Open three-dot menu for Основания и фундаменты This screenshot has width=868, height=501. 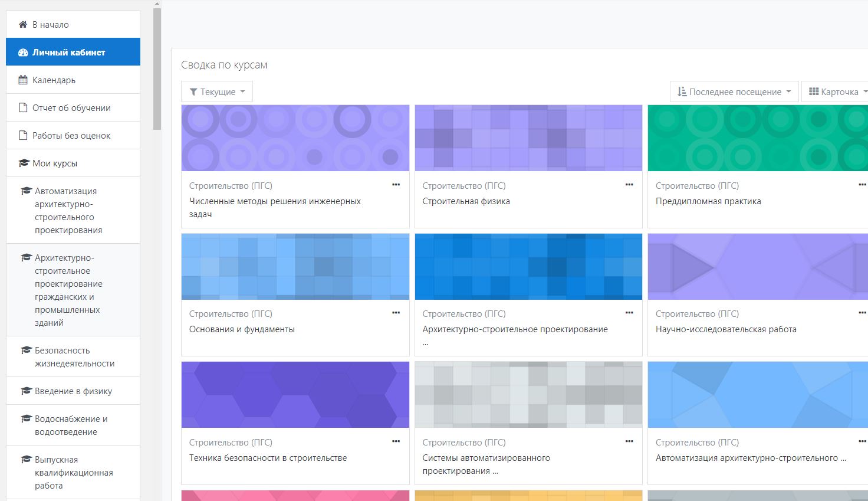(x=396, y=313)
